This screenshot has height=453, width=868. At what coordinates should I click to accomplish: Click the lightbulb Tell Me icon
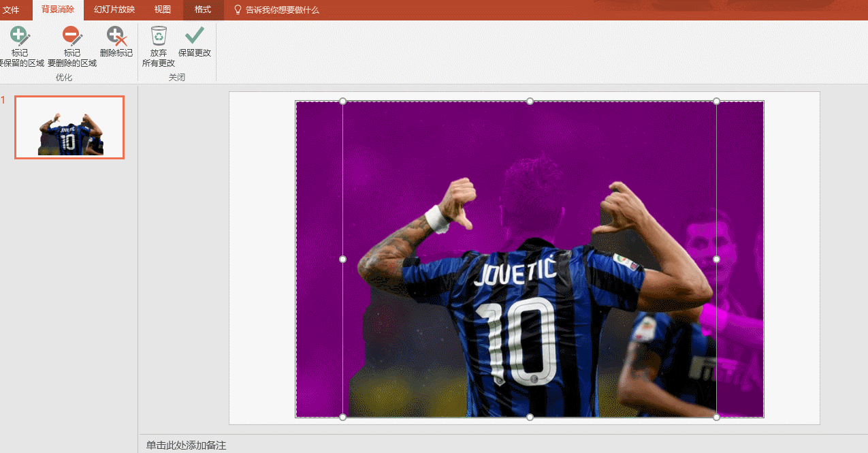tap(238, 10)
